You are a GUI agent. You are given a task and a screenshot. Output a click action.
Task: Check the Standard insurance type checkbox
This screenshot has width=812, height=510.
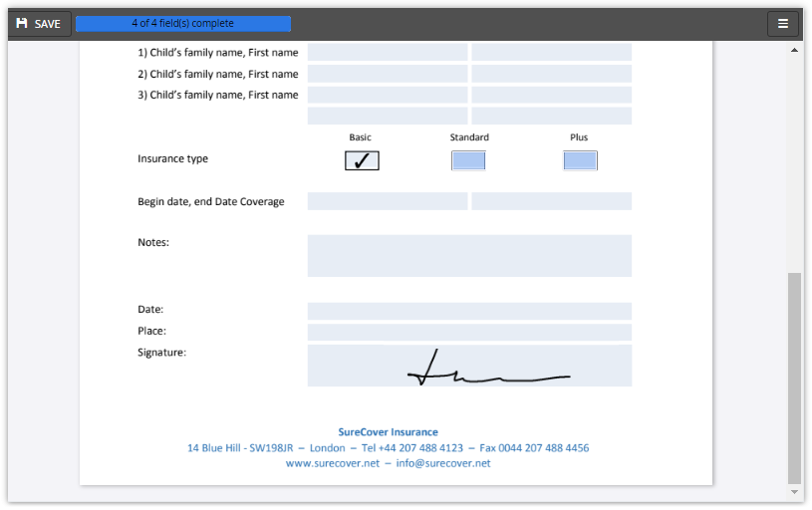[x=468, y=160]
